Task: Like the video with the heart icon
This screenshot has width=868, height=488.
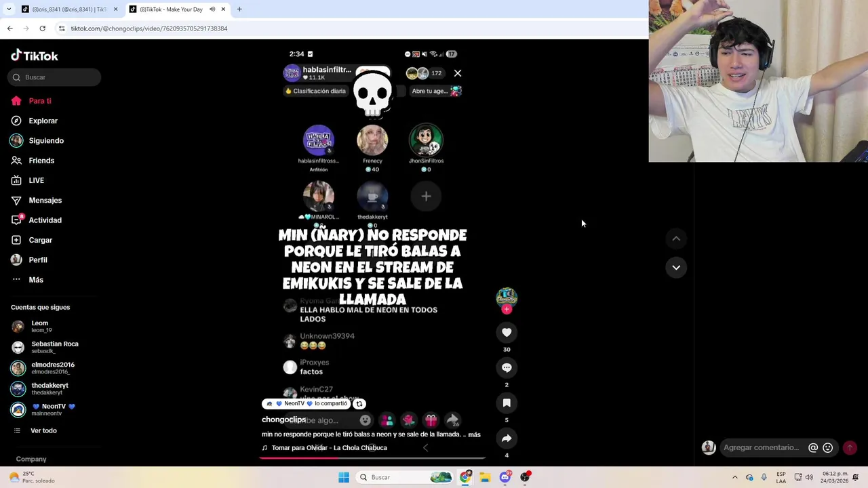Action: click(x=507, y=332)
